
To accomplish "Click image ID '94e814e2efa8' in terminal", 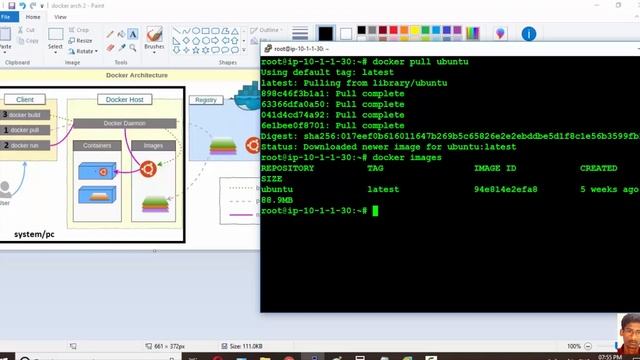I will [506, 189].
